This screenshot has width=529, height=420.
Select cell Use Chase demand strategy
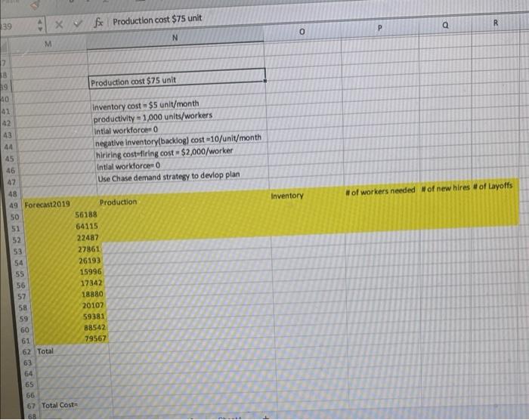coord(169,176)
